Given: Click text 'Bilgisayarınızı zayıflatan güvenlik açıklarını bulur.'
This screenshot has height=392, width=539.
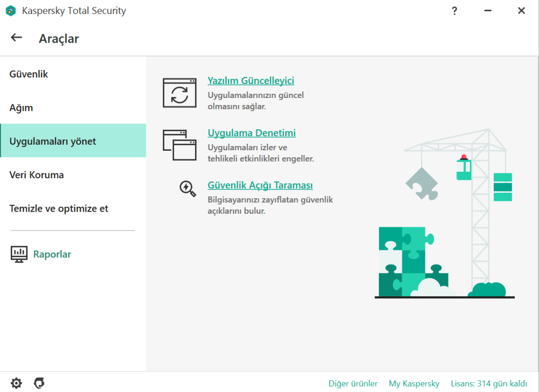Looking at the screenshot, I should pyautogui.click(x=270, y=205).
